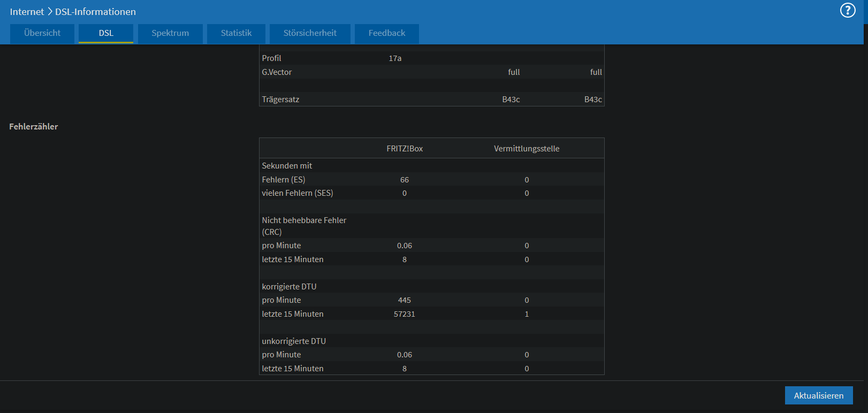868x413 pixels.
Task: Switch to the Übersicht tab
Action: click(x=42, y=33)
